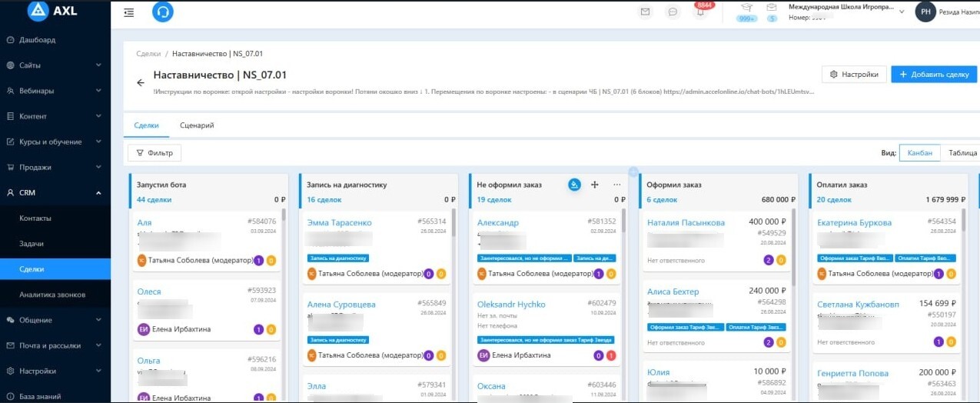This screenshot has height=403, width=980.
Task: Expand the Общение sidebar section
Action: tap(55, 320)
